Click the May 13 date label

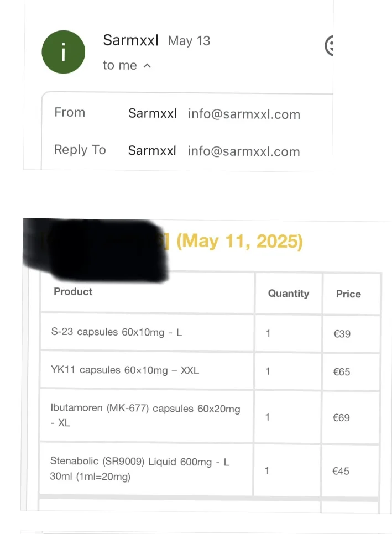point(189,41)
